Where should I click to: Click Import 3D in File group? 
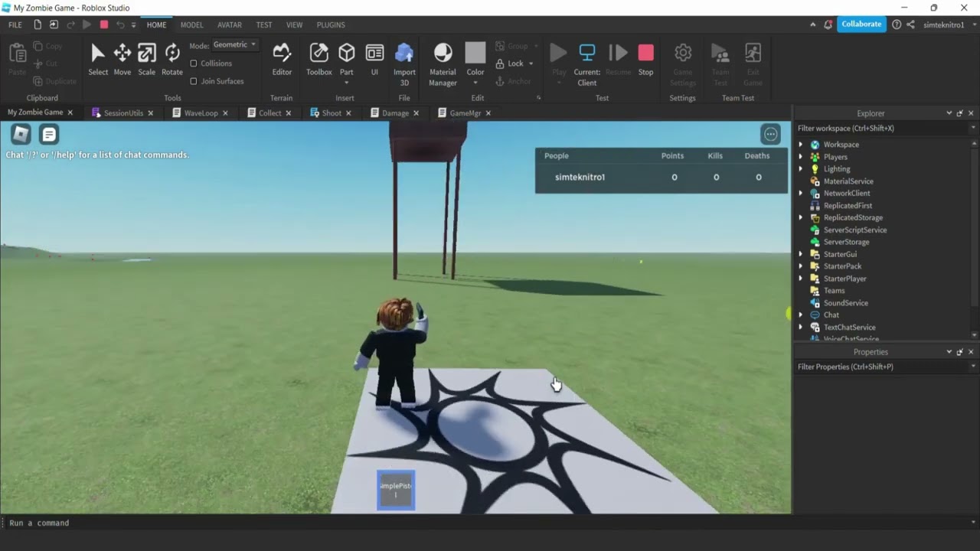pyautogui.click(x=404, y=64)
